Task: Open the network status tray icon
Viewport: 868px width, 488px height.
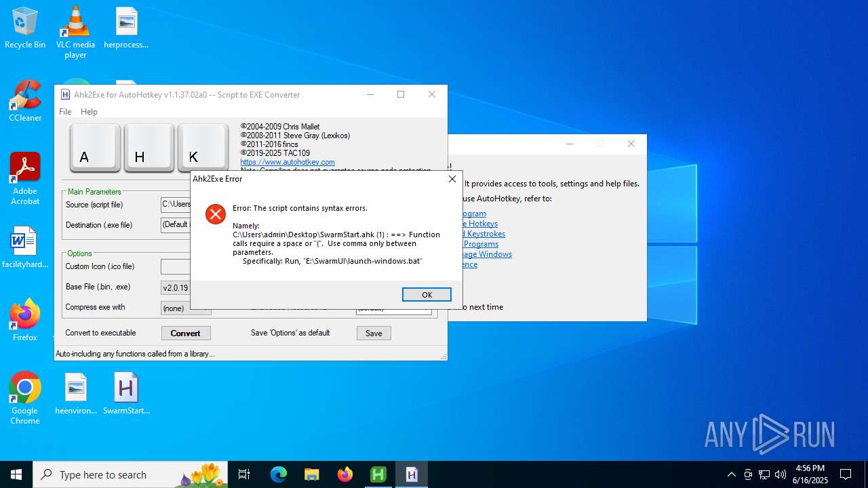Action: point(764,474)
